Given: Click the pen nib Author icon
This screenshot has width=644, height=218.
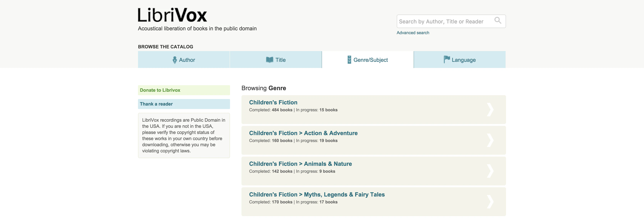Looking at the screenshot, I should click(174, 60).
